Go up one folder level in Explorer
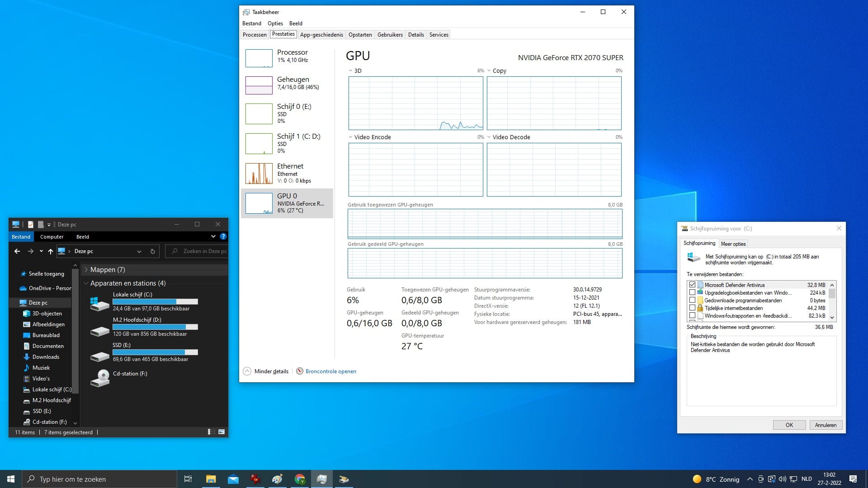The width and height of the screenshot is (868, 488). [x=51, y=251]
